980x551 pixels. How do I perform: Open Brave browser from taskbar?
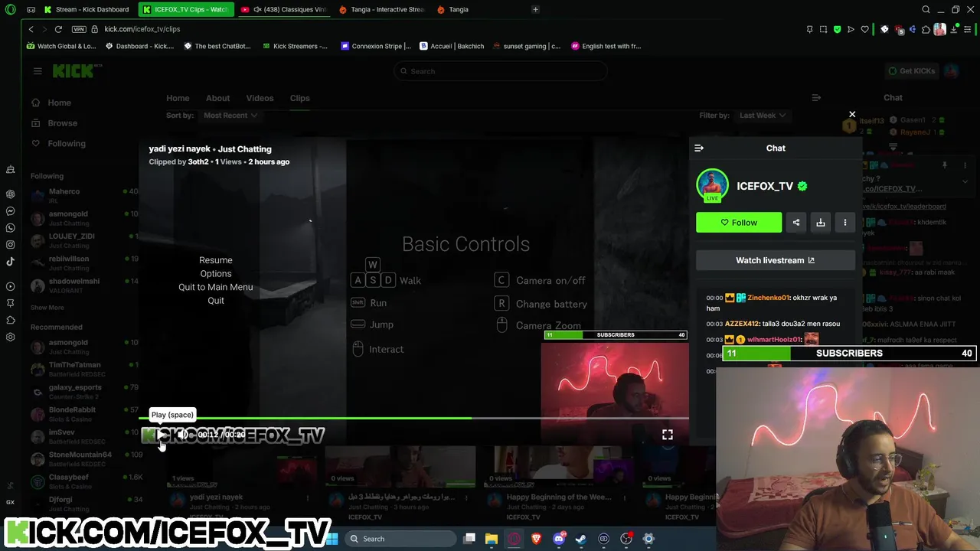click(x=537, y=539)
